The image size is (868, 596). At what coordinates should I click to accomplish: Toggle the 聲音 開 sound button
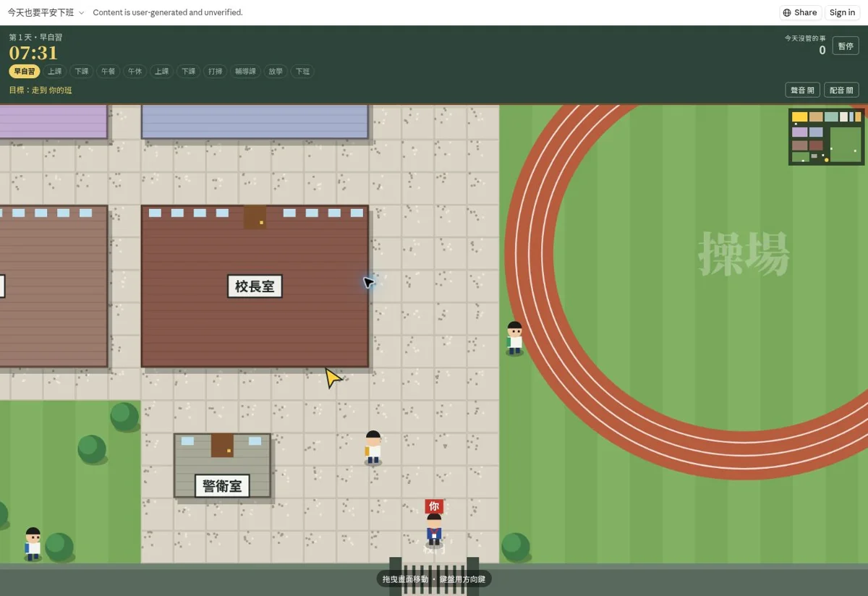click(802, 90)
